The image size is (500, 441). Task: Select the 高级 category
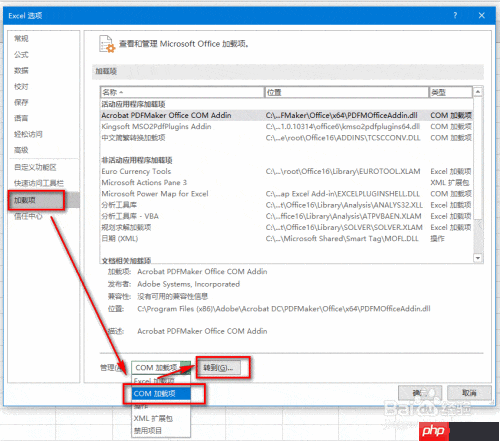43,150
